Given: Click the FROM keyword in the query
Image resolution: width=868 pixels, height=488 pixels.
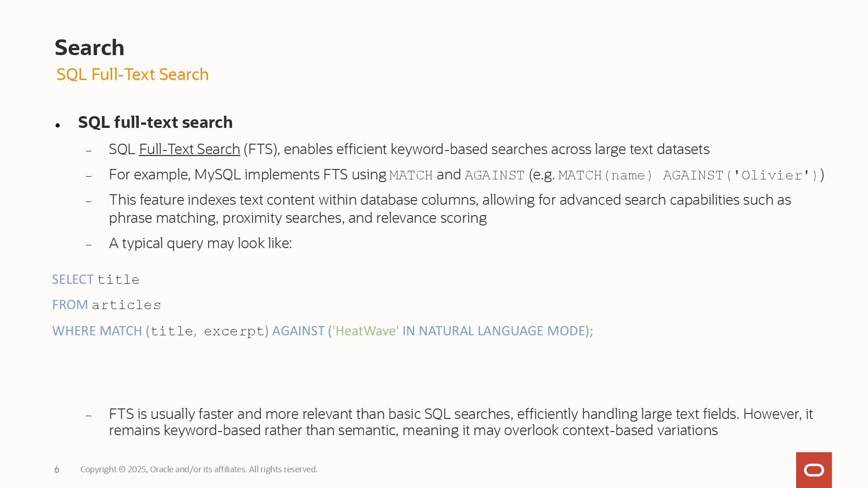Looking at the screenshot, I should 70,305.
